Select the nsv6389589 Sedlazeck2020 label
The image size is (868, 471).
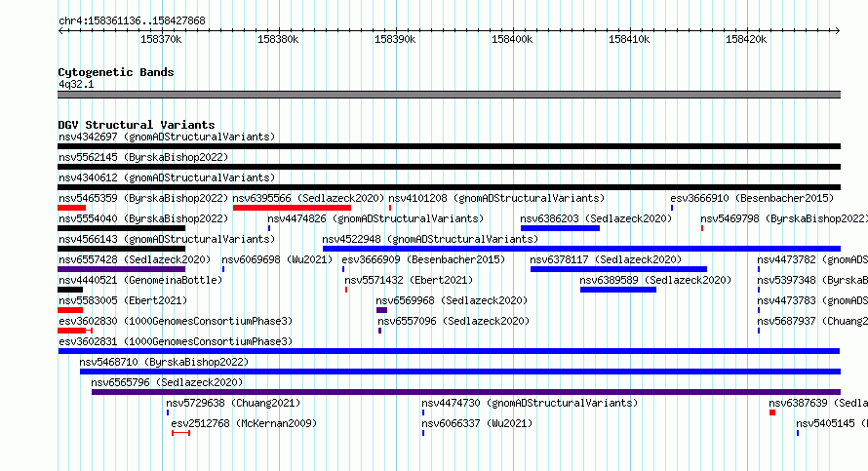655,280
